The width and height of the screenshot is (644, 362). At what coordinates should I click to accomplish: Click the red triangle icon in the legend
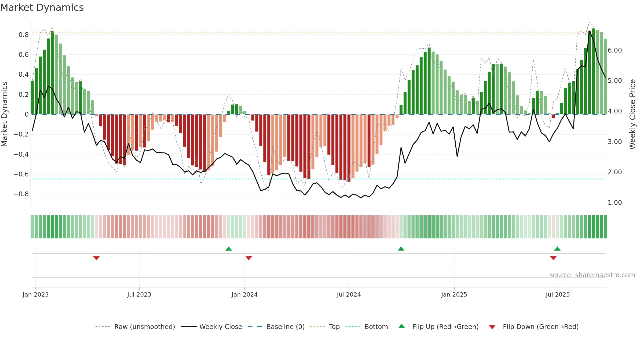point(492,327)
